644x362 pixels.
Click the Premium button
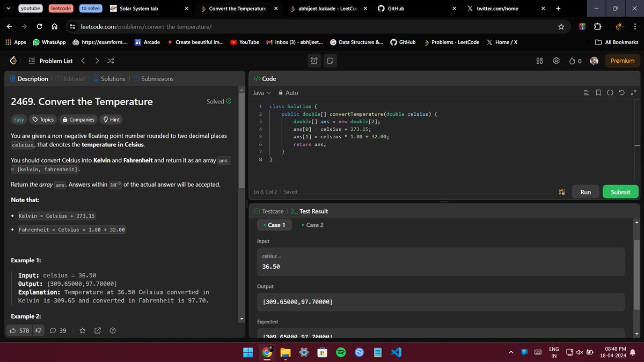(623, 61)
